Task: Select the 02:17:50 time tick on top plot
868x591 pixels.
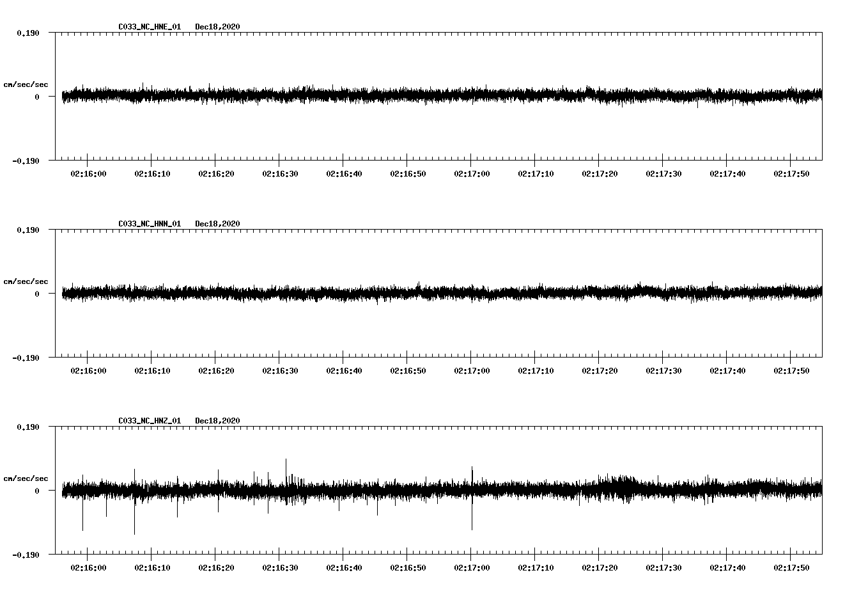Action: (793, 172)
